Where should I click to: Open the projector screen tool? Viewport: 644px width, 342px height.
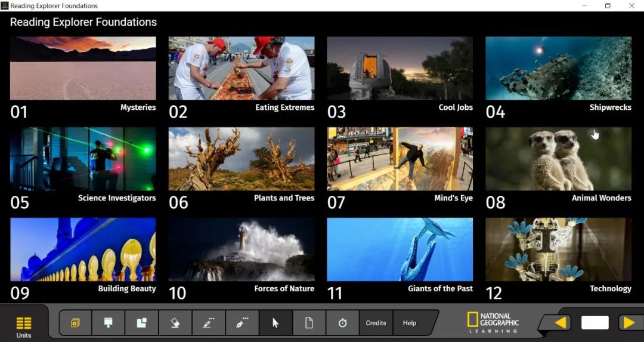[109, 323]
